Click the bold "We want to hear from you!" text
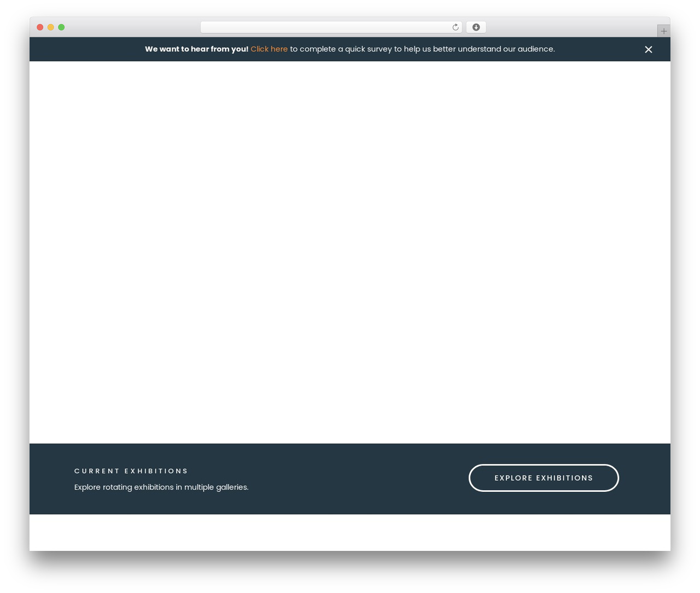The height and width of the screenshot is (593, 700). (x=197, y=49)
